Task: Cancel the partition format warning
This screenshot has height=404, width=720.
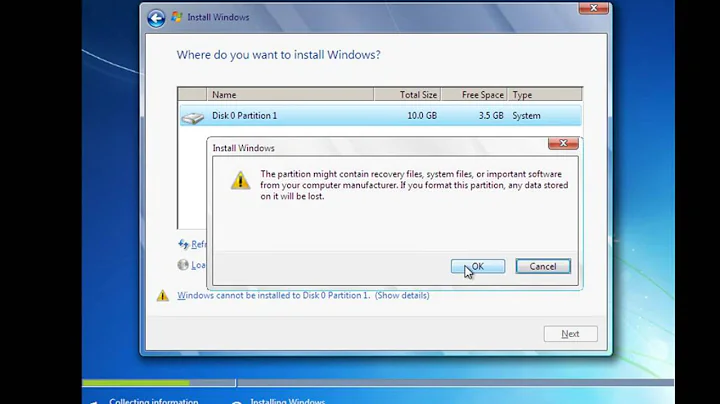Action: (543, 266)
